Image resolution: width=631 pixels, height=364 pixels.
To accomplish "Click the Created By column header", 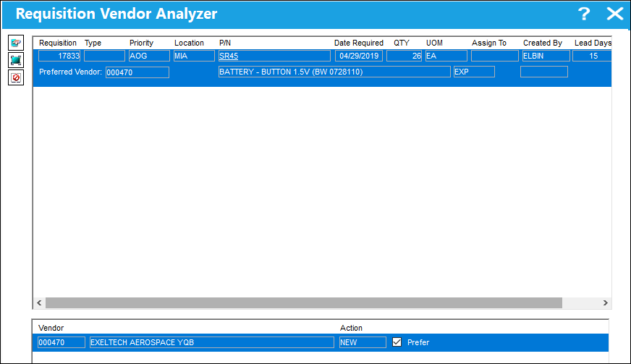I will (x=543, y=43).
